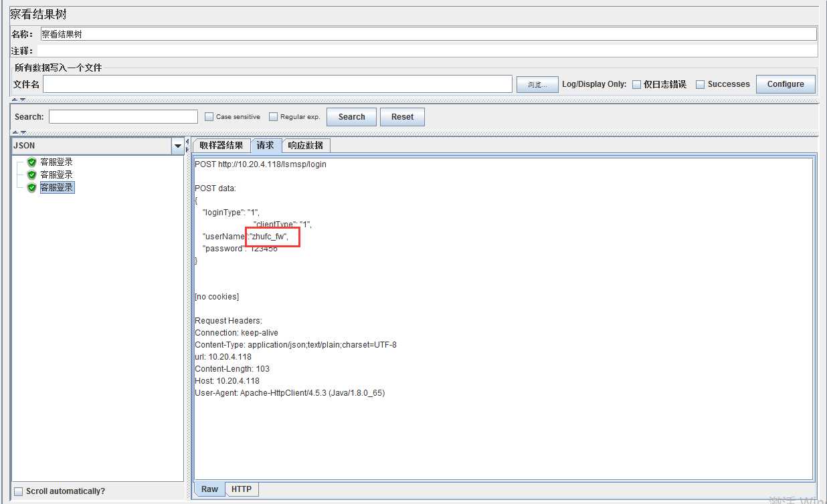Click the Reset button

click(x=402, y=116)
